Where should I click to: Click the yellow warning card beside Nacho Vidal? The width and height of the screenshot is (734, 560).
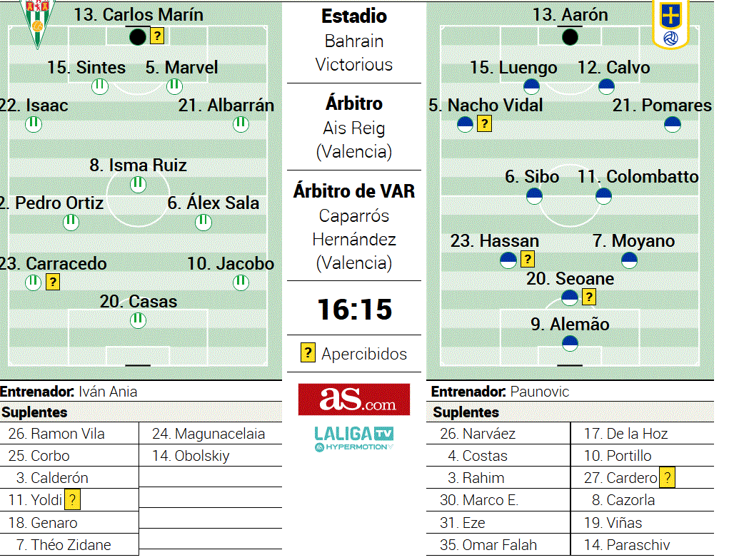[485, 124]
